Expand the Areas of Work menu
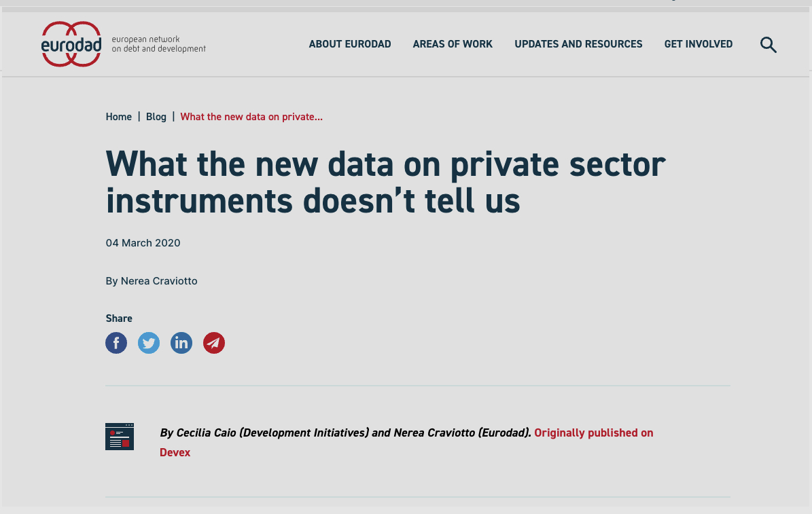Image resolution: width=812 pixels, height=514 pixels. point(453,44)
